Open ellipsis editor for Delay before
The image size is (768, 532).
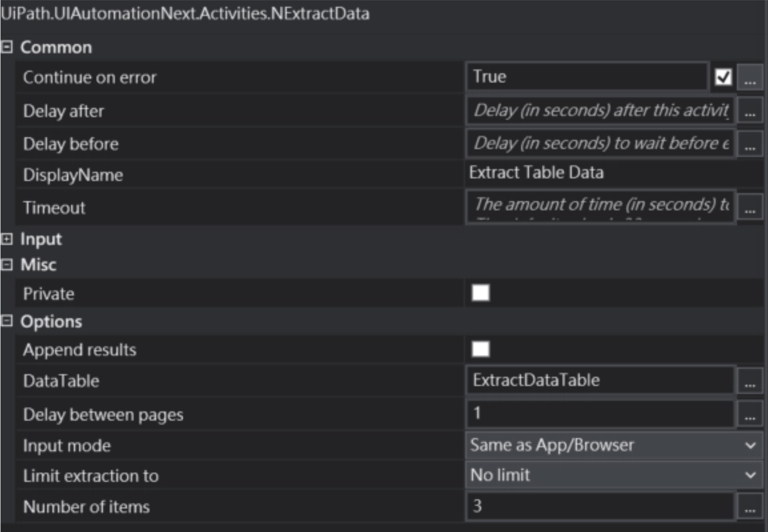[750, 144]
